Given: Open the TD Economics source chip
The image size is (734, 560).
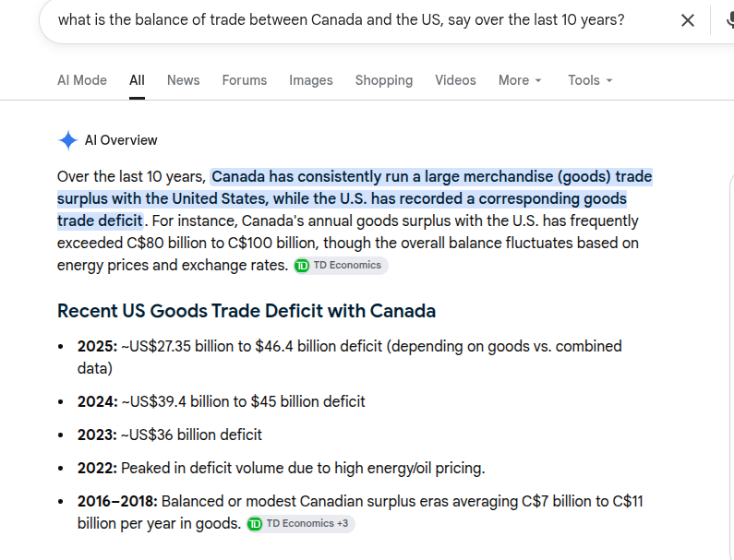Looking at the screenshot, I should pos(341,266).
